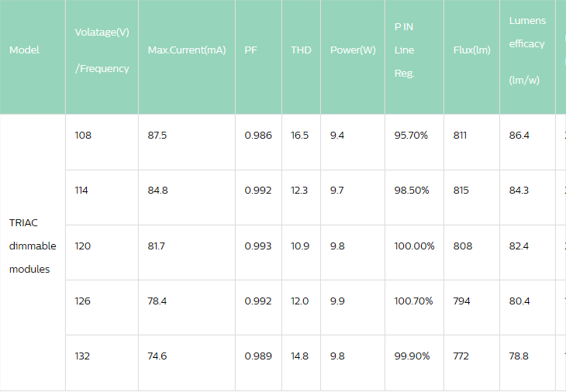Click the 0.993 power factor cell
Image resolution: width=566 pixels, height=392 pixels.
[258, 246]
